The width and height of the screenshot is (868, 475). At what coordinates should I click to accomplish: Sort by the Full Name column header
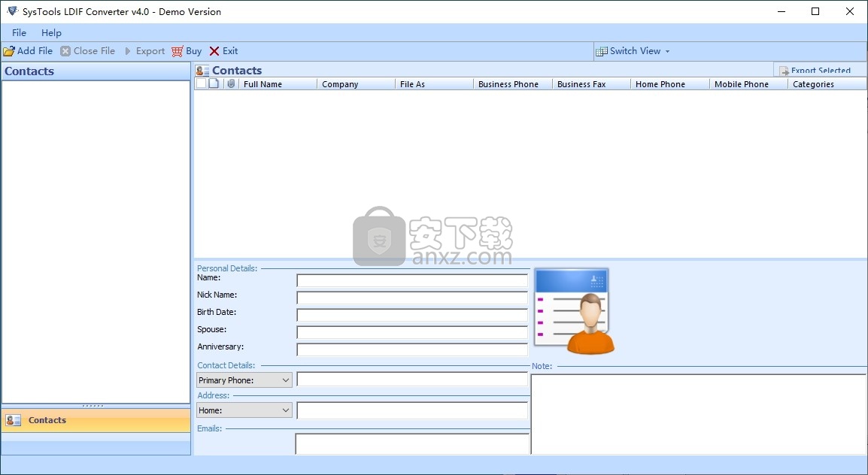click(278, 84)
